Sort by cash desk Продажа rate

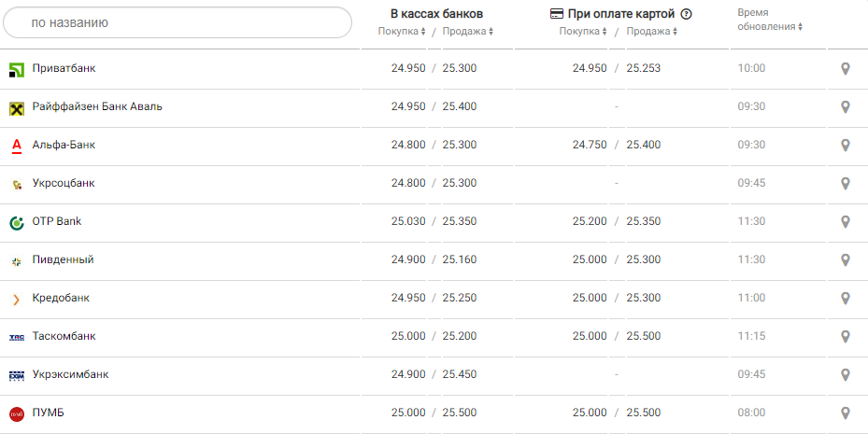467,32
